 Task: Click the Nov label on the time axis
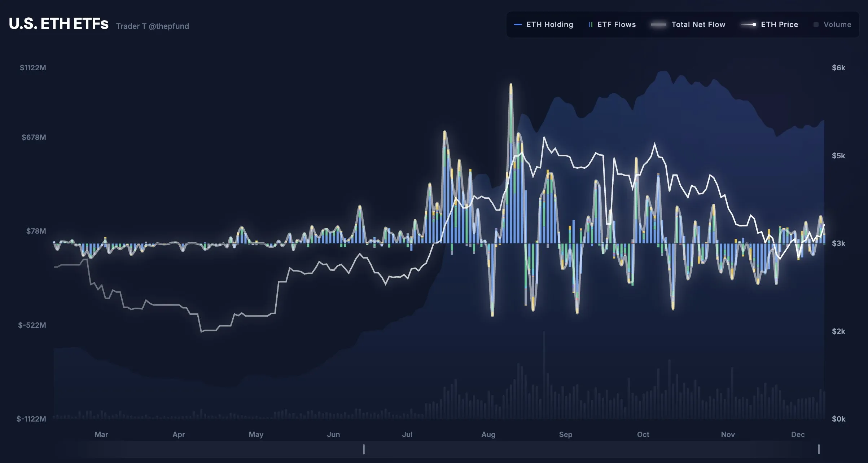click(x=728, y=435)
